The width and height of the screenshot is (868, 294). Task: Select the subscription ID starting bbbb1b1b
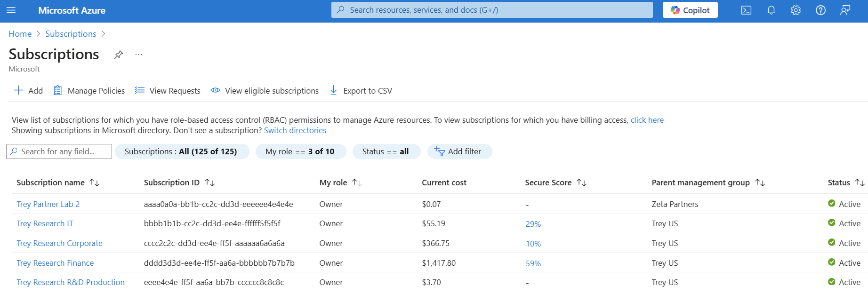[212, 223]
